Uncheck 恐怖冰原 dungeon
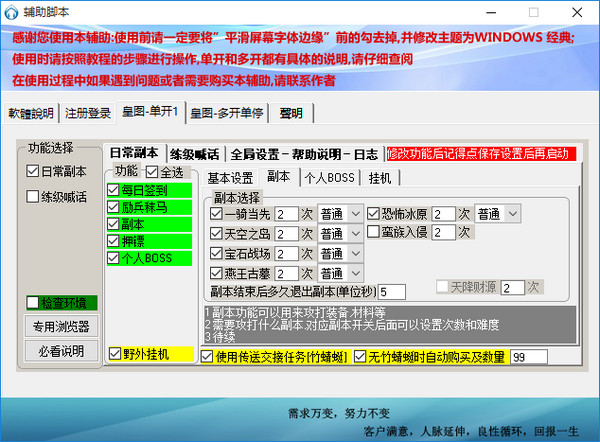Screen dimensions: 600x442 [373, 214]
